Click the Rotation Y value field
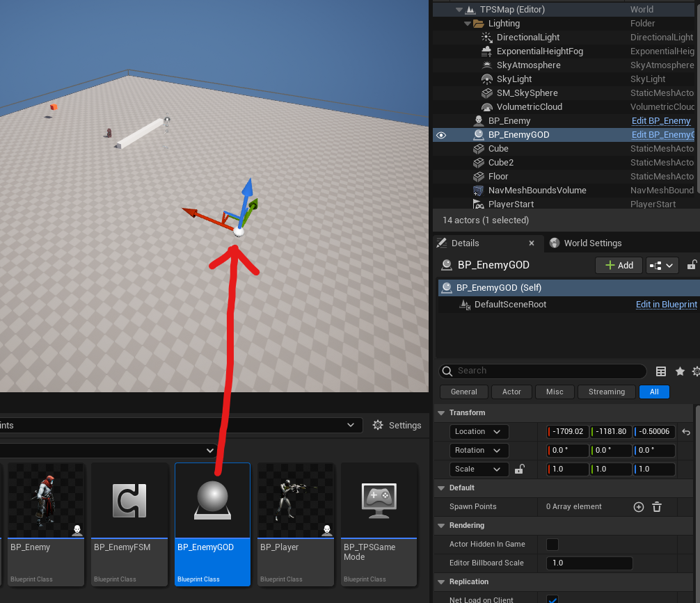This screenshot has width=700, height=603. (x=611, y=451)
